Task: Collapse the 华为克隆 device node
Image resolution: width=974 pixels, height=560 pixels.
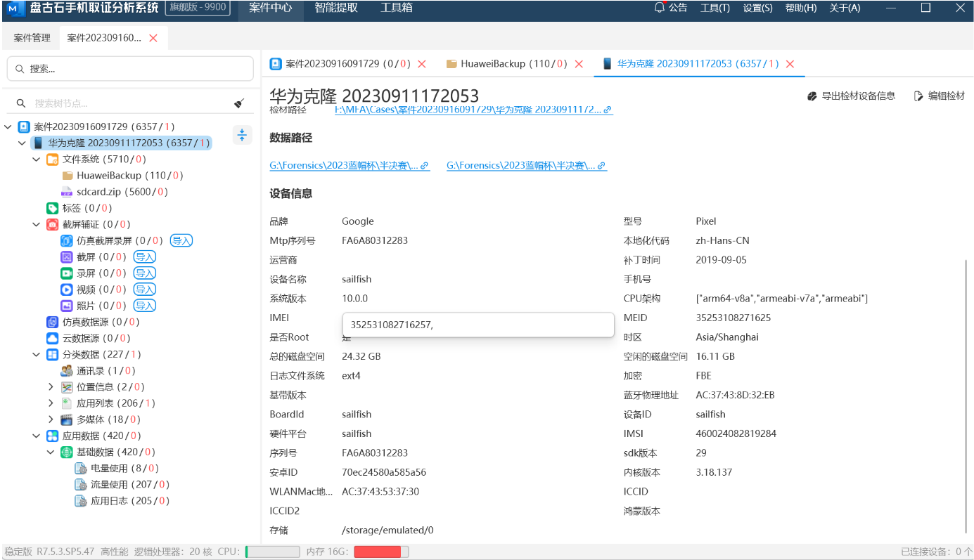Action: click(x=22, y=143)
